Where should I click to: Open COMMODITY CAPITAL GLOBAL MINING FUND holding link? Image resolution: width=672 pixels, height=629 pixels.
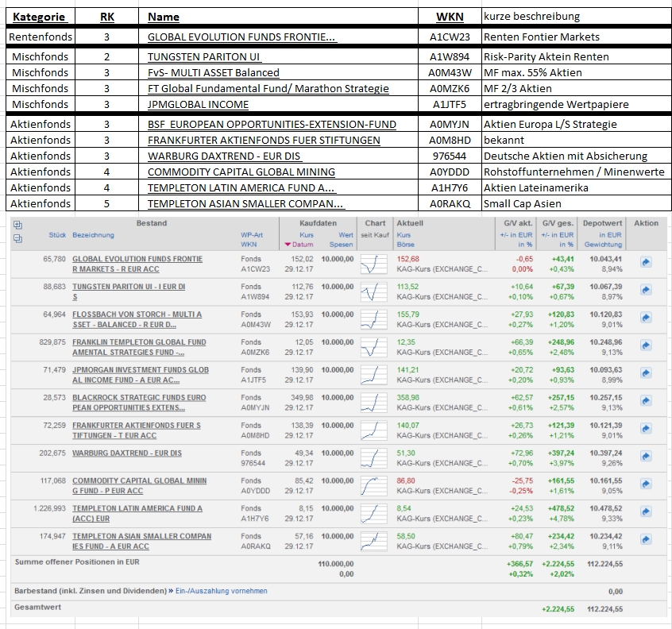coord(139,486)
